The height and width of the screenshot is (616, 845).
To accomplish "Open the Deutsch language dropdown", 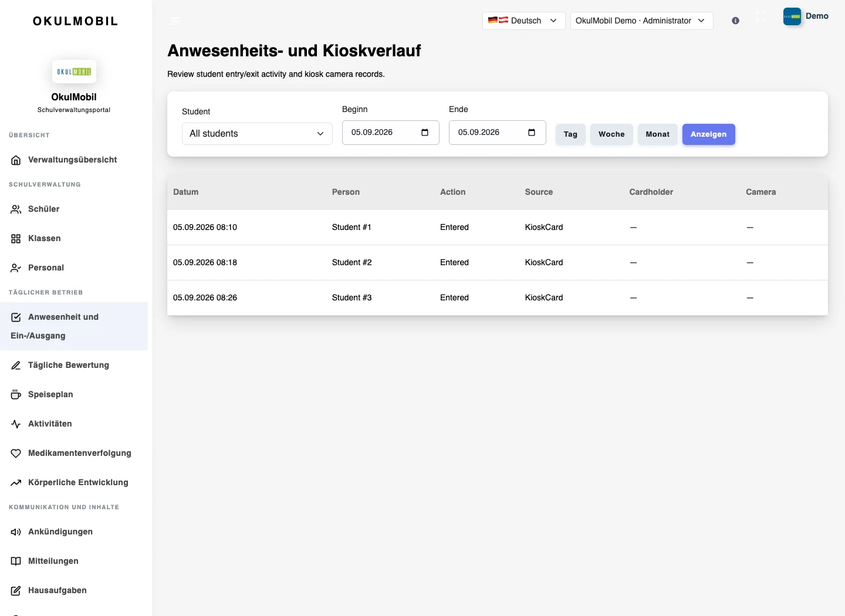I will pos(523,21).
